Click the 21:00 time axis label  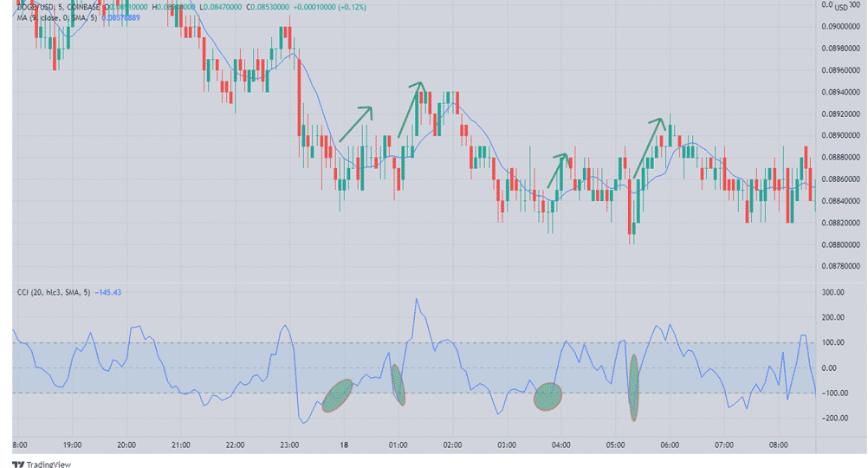[x=181, y=445]
